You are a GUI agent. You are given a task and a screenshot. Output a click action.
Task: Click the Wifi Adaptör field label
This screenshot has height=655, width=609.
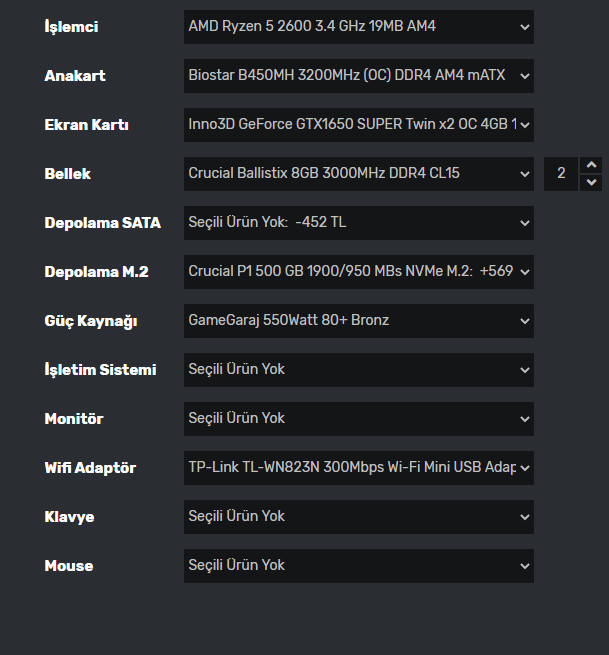90,468
